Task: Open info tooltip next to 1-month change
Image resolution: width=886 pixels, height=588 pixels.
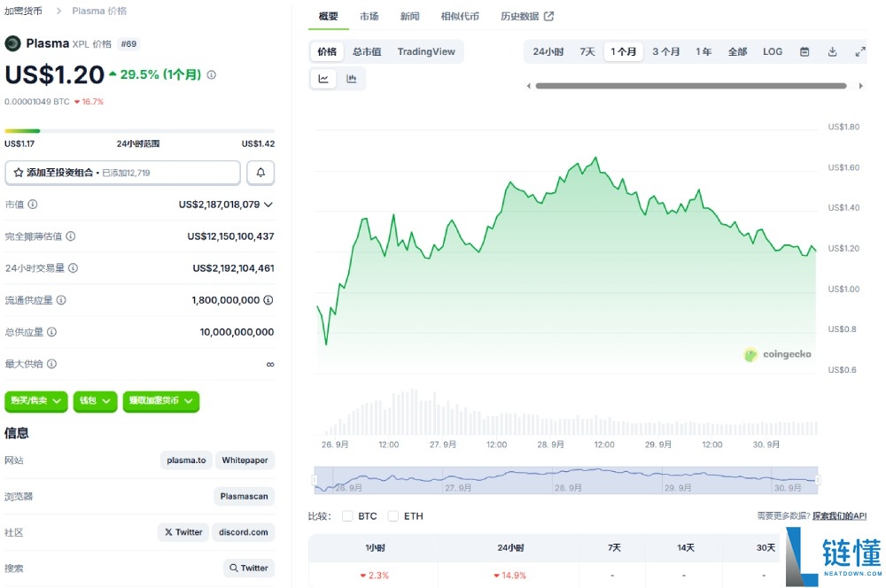Action: click(212, 74)
